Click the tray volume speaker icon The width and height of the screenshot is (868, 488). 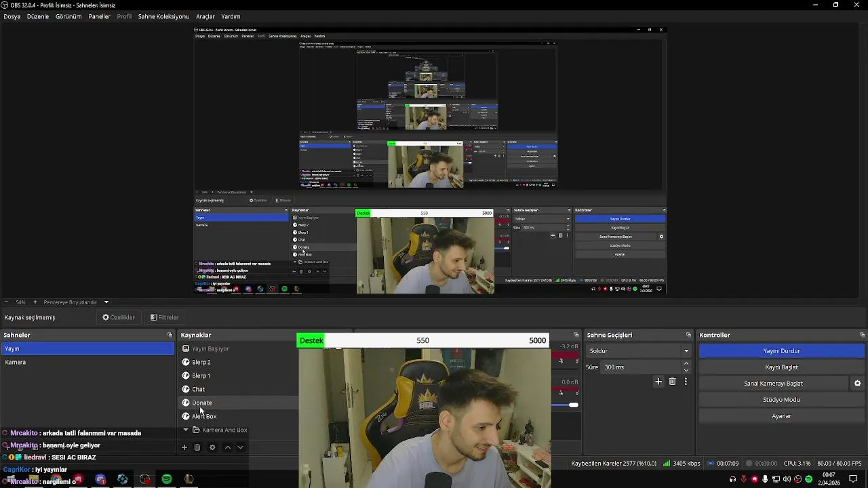coord(787,479)
